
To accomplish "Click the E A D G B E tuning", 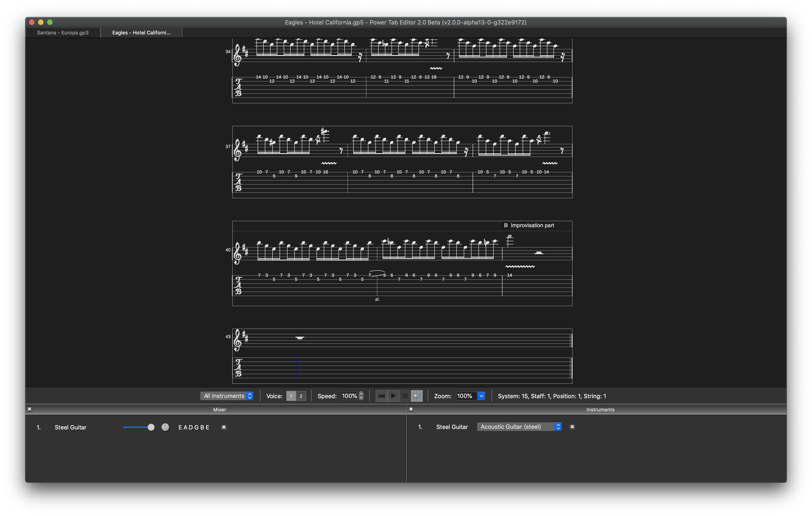I will point(194,427).
